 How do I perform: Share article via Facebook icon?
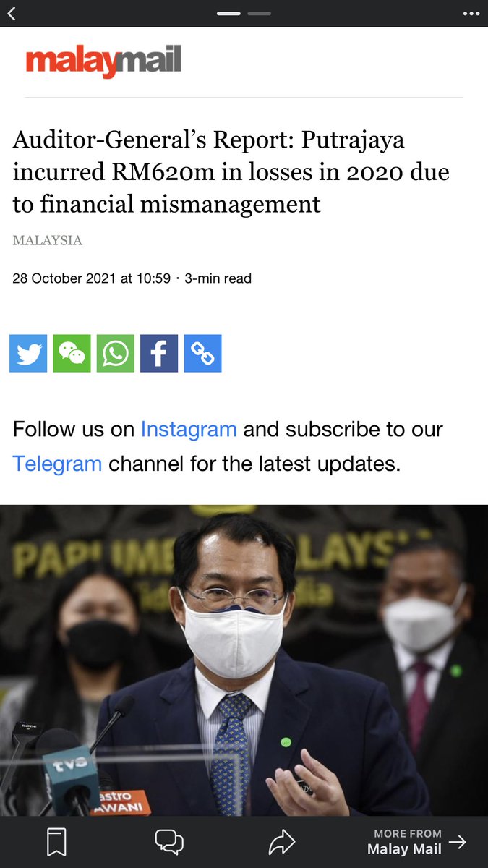159,353
